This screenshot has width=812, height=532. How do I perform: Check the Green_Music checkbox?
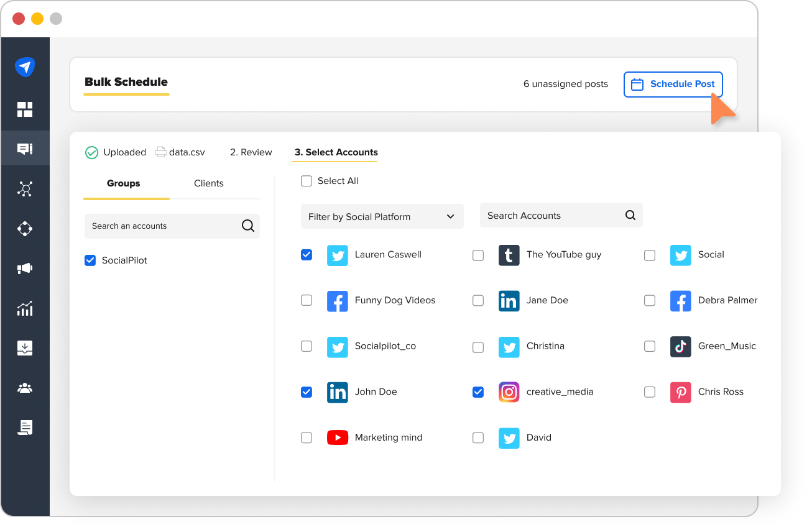click(x=650, y=346)
